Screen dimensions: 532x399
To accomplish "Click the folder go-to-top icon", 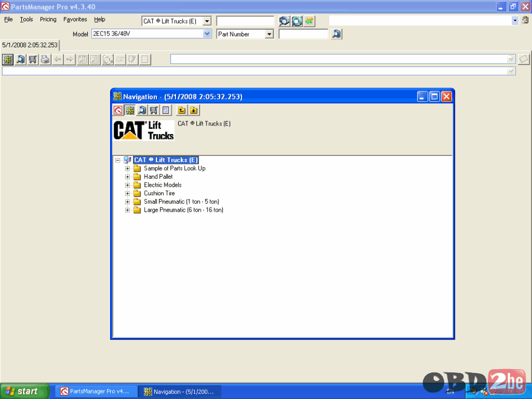I will pos(194,110).
